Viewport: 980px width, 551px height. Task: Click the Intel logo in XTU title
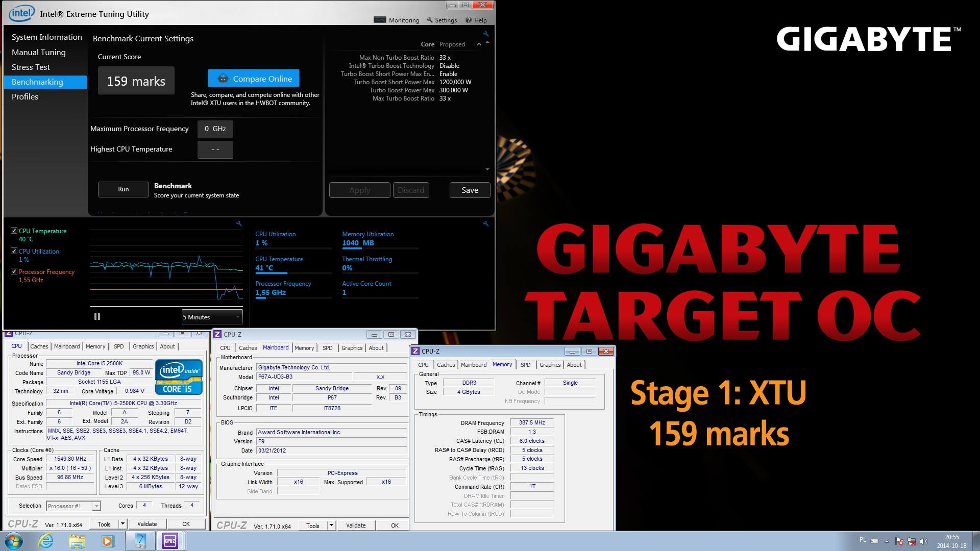pyautogui.click(x=21, y=13)
